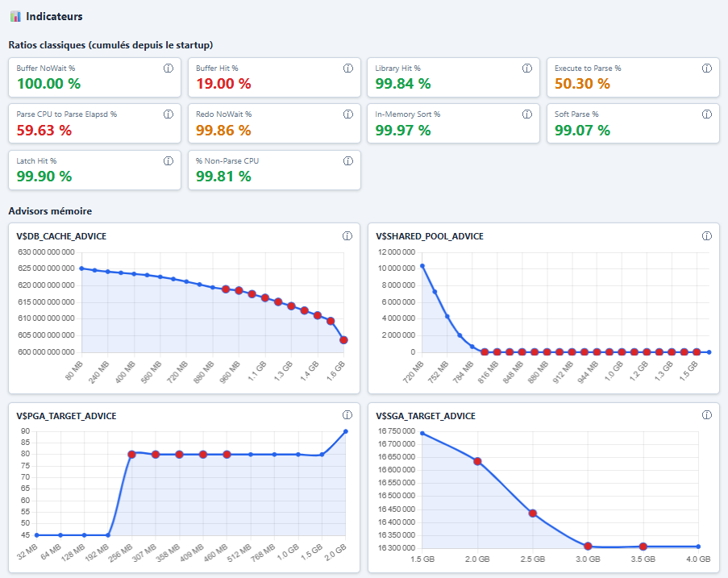Click the 99.86 % Redo NoWait value
Screen dimensions: 728x578
click(223, 131)
